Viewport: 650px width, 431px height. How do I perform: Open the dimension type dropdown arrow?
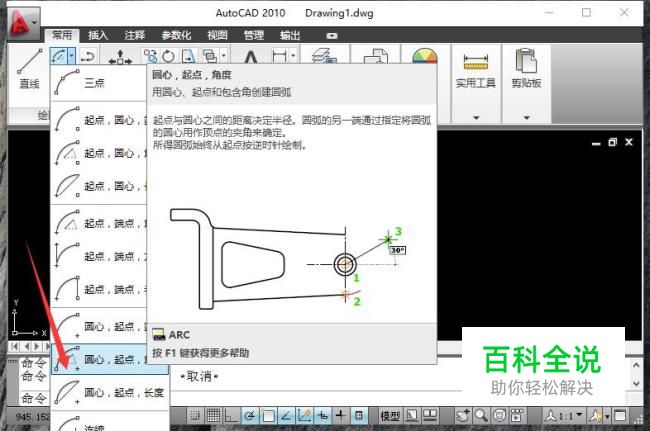[293, 56]
